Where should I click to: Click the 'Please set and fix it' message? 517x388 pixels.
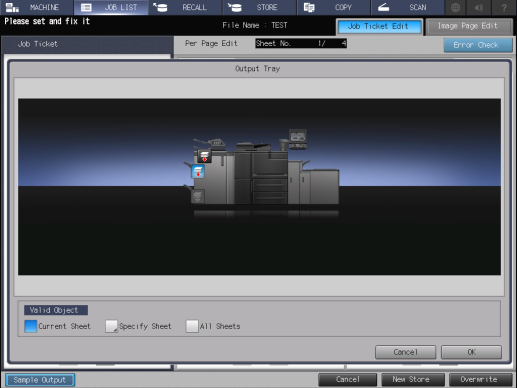point(47,21)
